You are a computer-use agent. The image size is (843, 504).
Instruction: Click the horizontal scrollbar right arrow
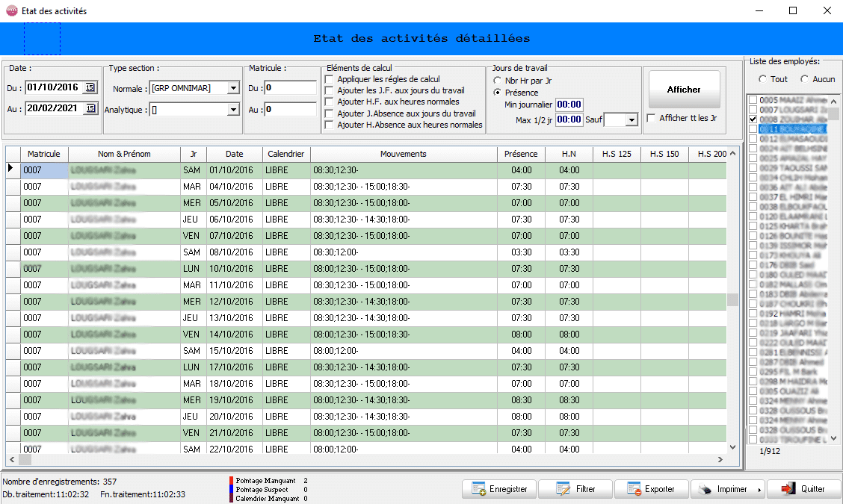click(x=720, y=460)
